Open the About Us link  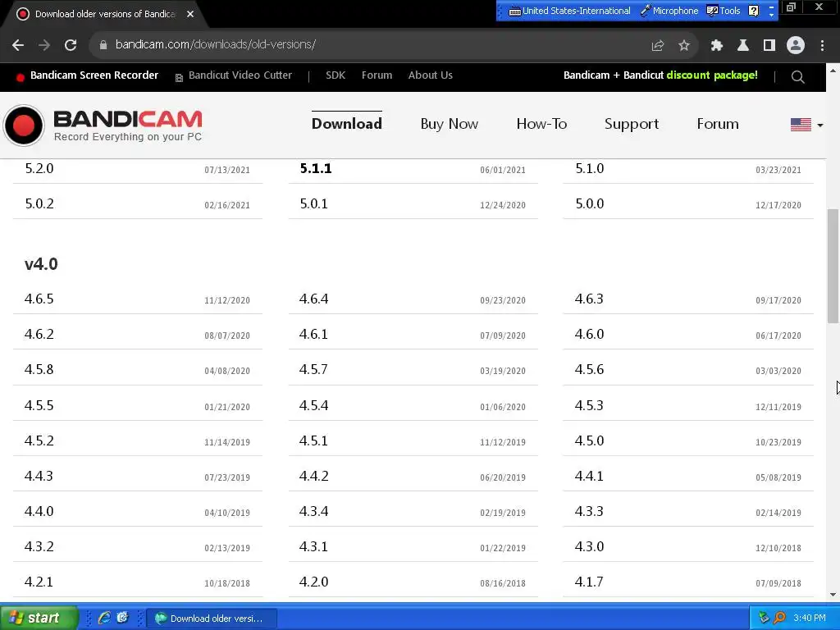(x=430, y=75)
